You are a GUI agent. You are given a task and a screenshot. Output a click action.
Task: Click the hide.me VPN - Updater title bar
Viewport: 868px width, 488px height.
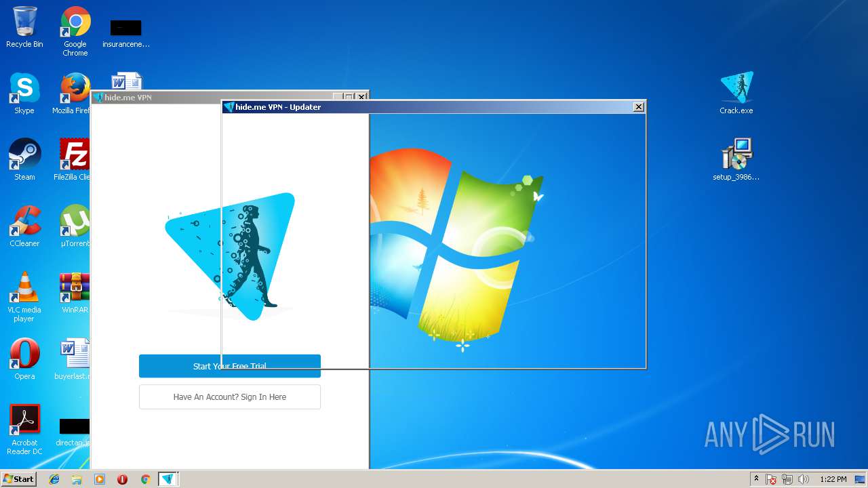click(434, 107)
